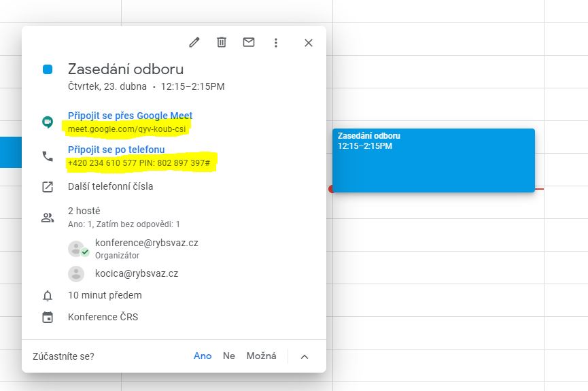Delete the event using the trash icon

tap(222, 42)
